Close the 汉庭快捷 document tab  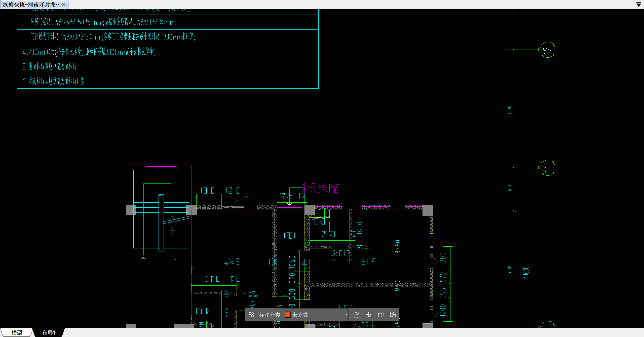point(64,5)
